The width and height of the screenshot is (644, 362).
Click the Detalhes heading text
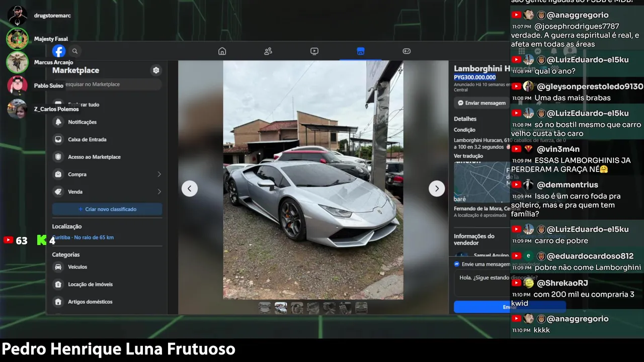coord(465,119)
